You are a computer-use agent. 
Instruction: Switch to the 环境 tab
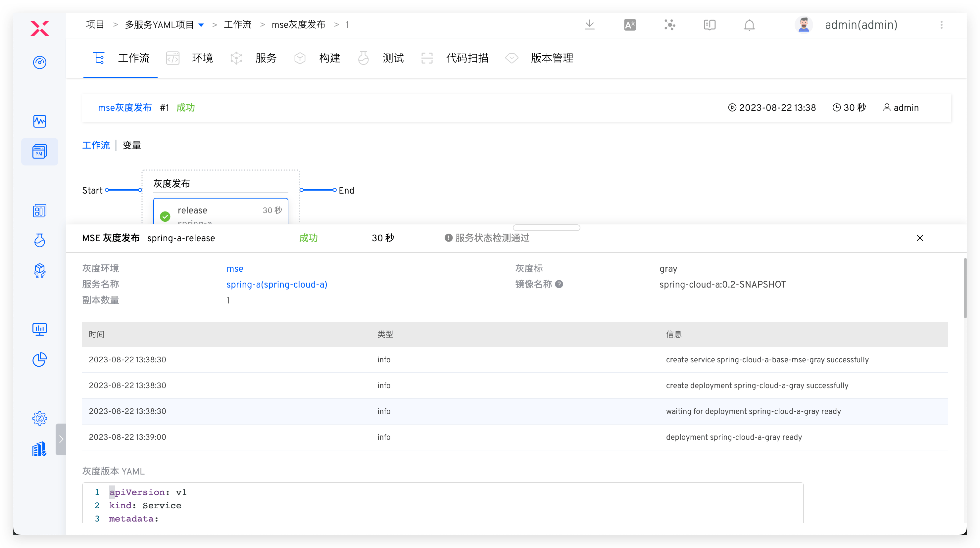[202, 58]
